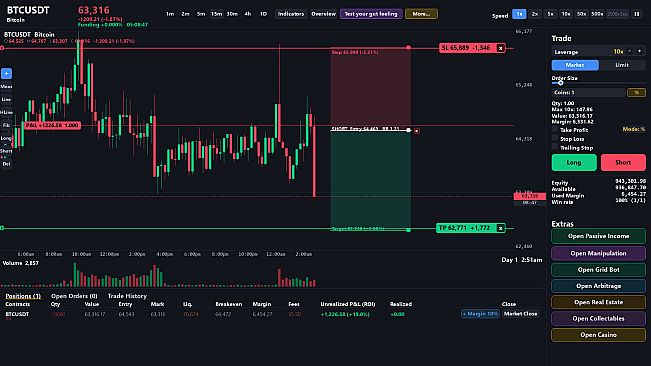Image resolution: width=651 pixels, height=366 pixels.
Task: Enable the Take Profit checkbox
Action: coord(555,129)
